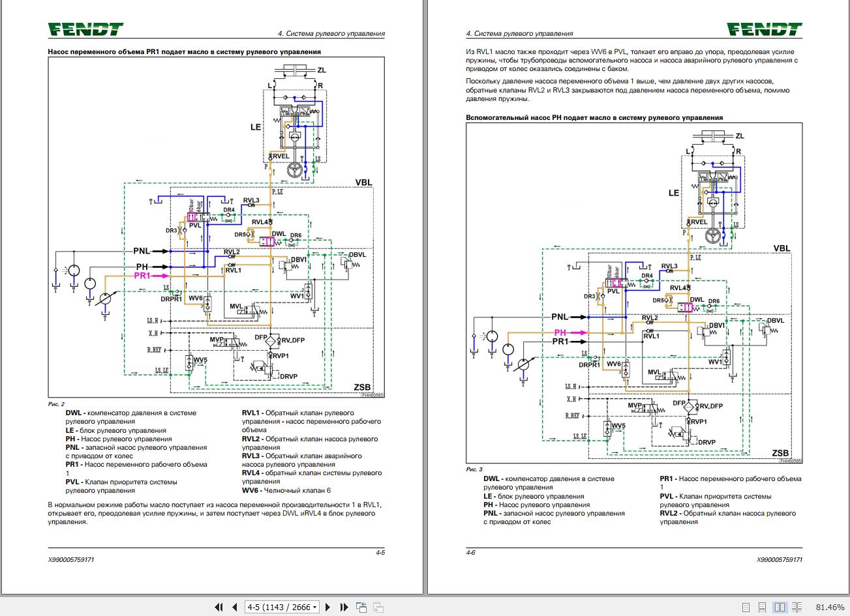Switch to two-page facing view
Image resolution: width=850 pixels, height=616 pixels.
(x=780, y=608)
